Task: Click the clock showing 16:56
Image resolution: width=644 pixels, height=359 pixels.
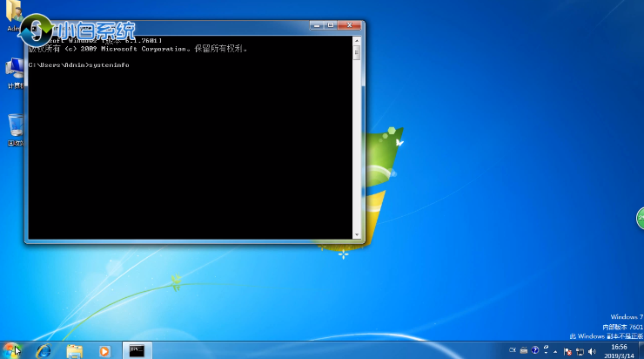Action: click(621, 350)
